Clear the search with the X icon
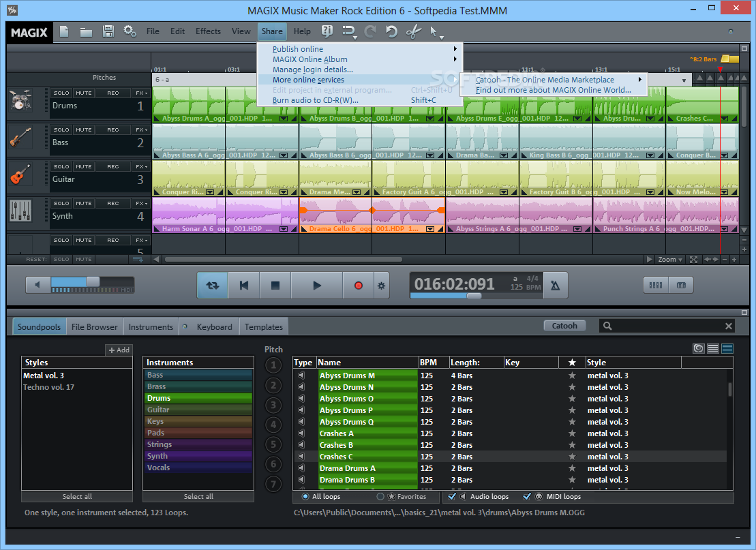The image size is (756, 550). [729, 326]
